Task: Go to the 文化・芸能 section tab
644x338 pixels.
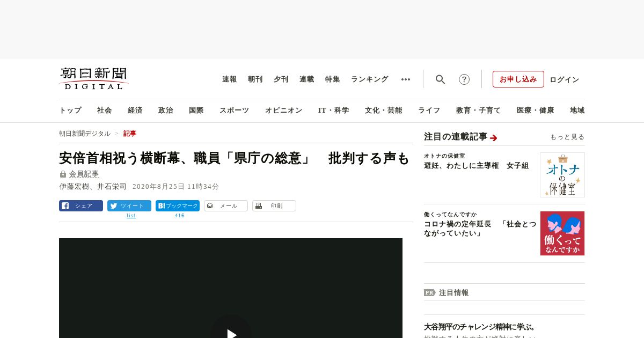Action: [x=384, y=111]
